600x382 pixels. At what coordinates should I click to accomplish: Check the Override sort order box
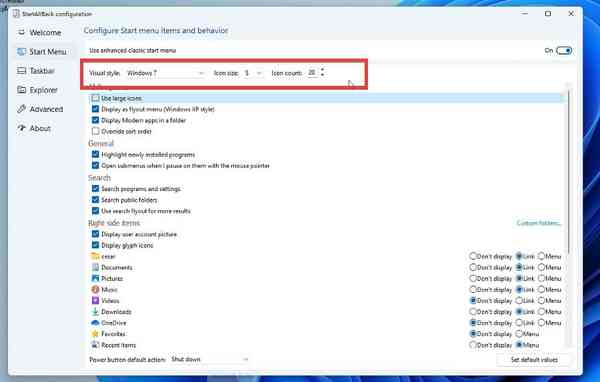coord(96,131)
